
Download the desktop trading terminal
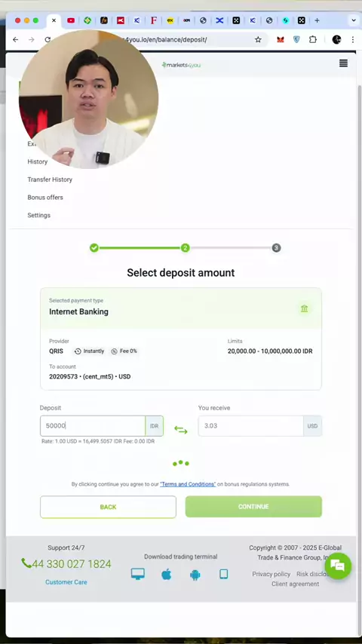coord(138,574)
